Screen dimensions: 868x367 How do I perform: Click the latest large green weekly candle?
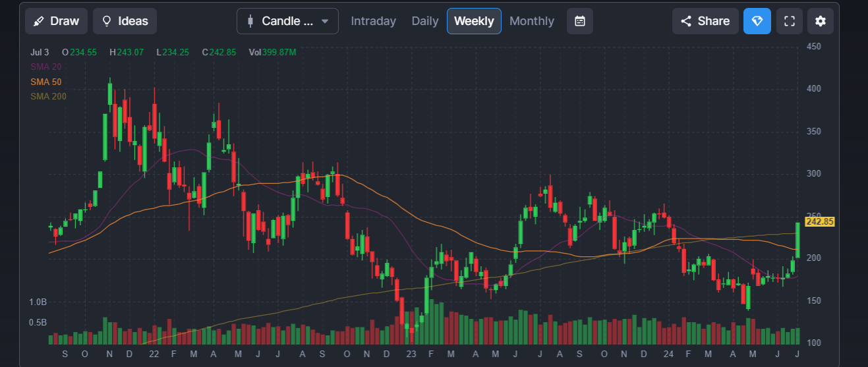[797, 240]
